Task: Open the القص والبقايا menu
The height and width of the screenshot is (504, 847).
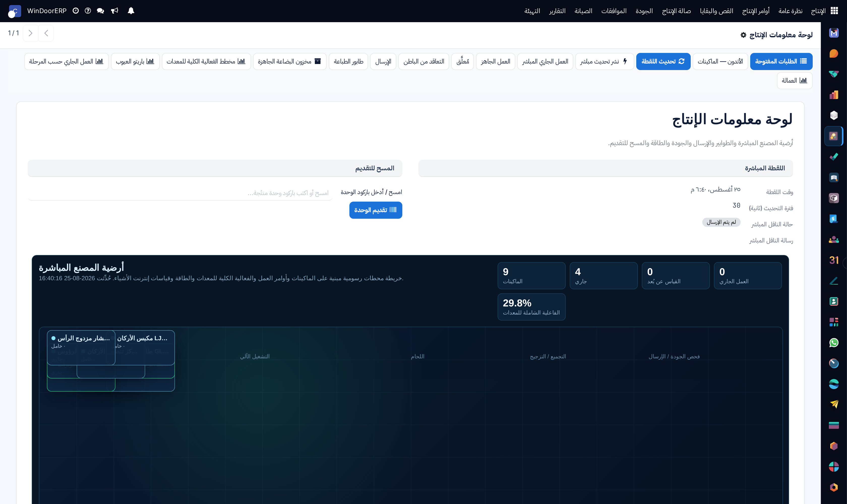Action: tap(716, 11)
